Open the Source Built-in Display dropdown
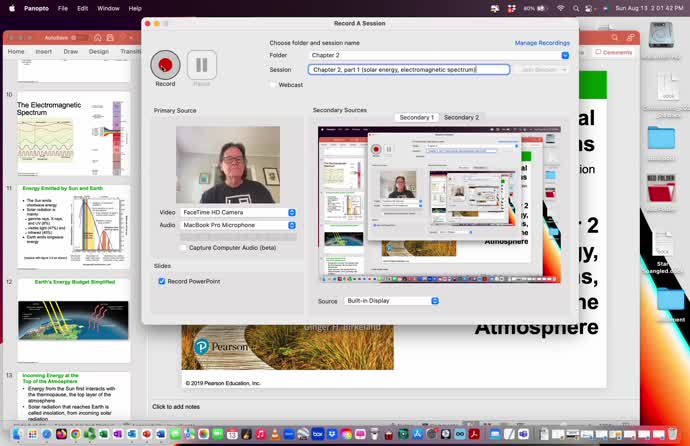The width and height of the screenshot is (690, 446). pyautogui.click(x=392, y=301)
